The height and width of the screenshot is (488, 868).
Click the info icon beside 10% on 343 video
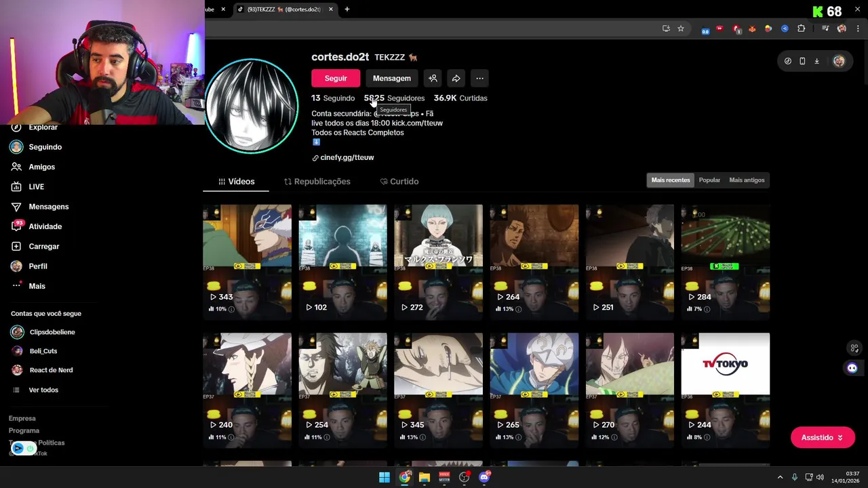tap(231, 309)
